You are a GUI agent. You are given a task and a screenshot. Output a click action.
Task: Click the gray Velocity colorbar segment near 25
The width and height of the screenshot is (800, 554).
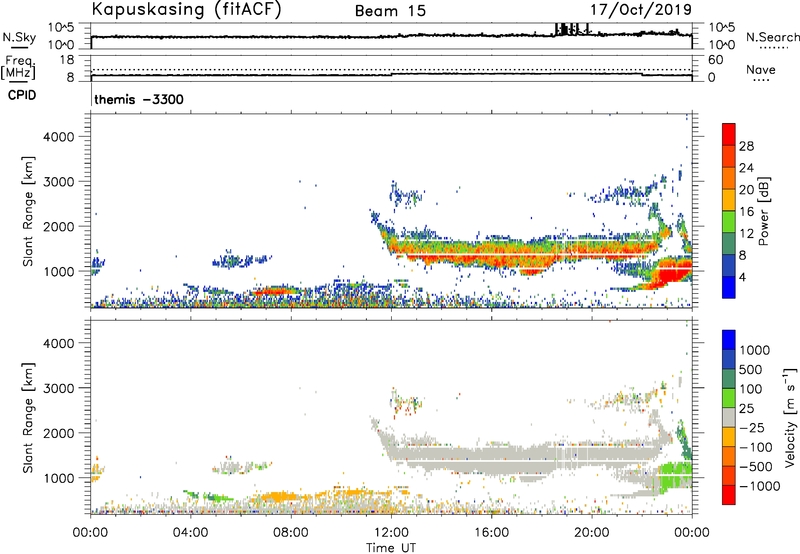729,417
